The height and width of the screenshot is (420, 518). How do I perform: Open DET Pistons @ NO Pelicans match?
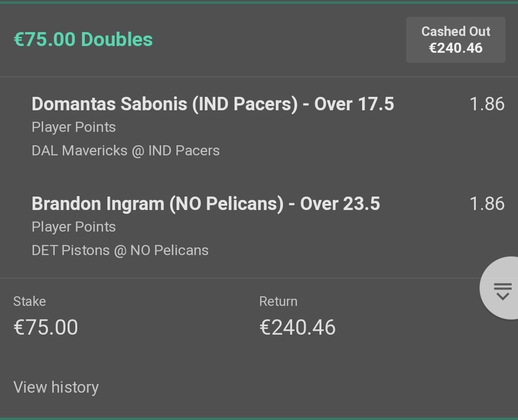(x=120, y=250)
